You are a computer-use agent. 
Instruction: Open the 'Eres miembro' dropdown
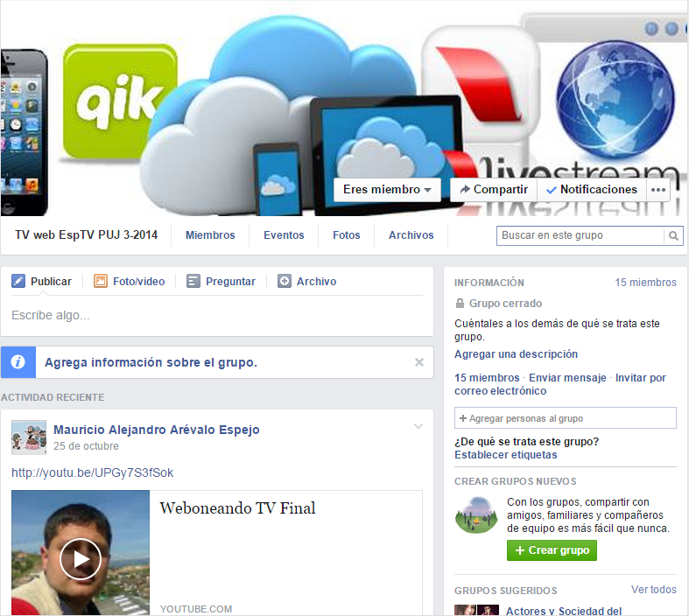(387, 190)
